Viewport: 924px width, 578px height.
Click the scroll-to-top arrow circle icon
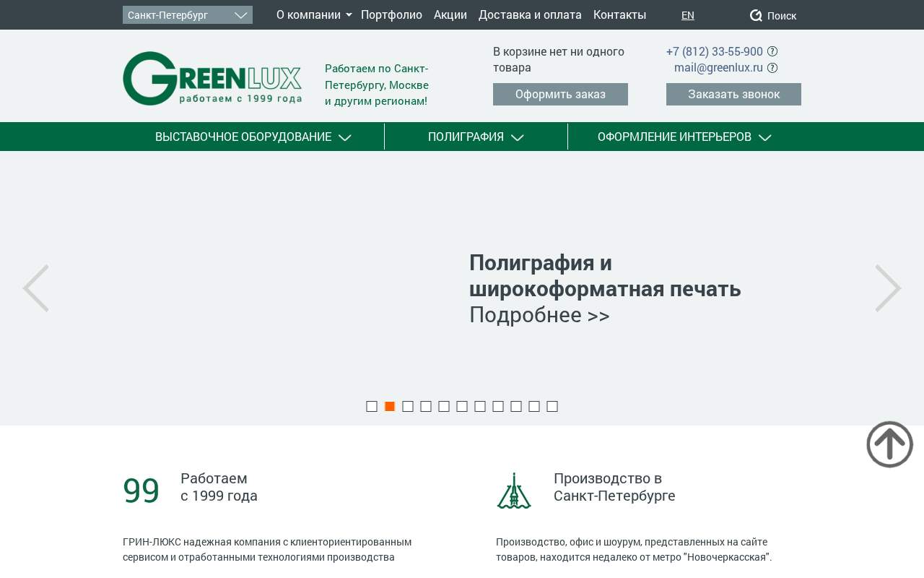point(890,444)
